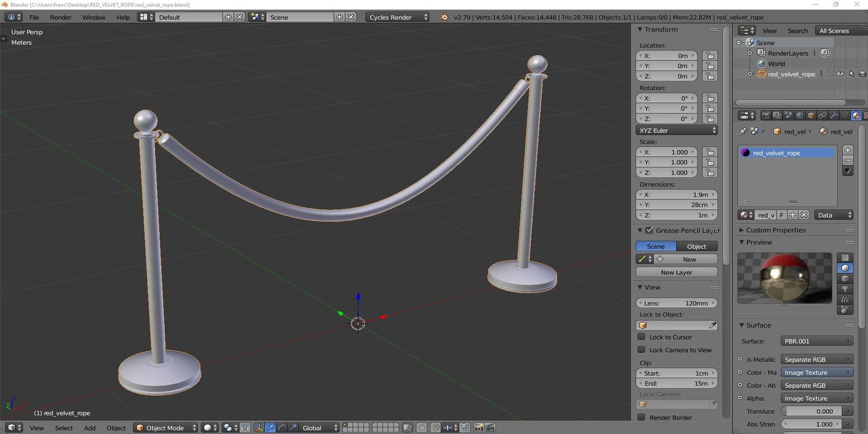Select monkey preview shape in material preview
This screenshot has width=868, height=434.
tap(845, 289)
